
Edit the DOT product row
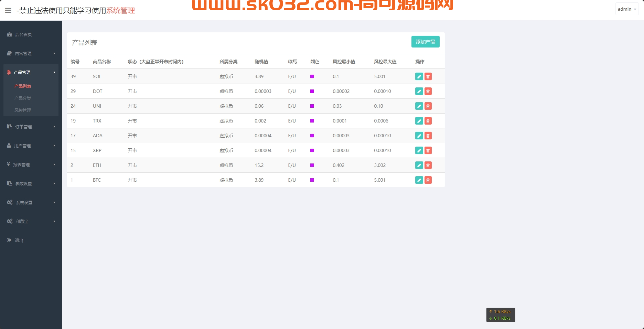coord(419,91)
